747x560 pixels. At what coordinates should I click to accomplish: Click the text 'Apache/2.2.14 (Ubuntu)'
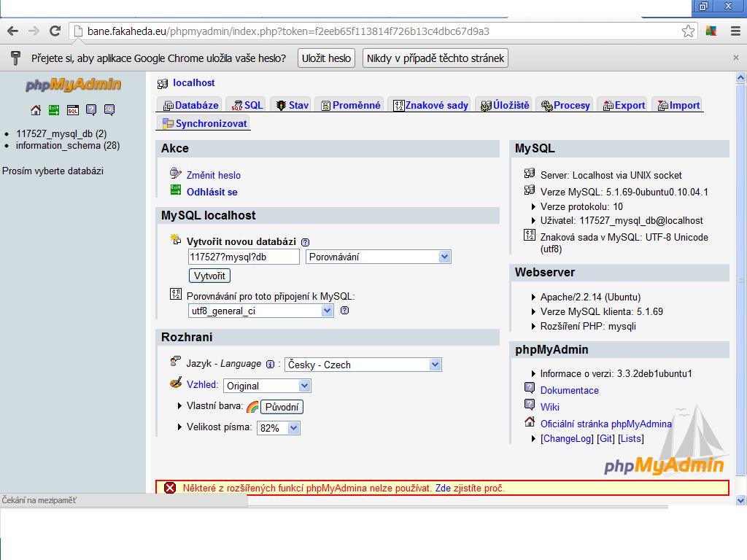590,297
